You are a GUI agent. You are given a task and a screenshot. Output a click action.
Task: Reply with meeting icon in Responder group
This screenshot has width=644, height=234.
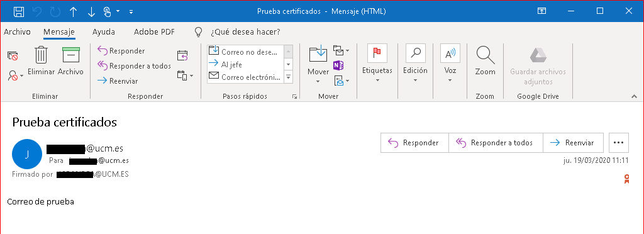[x=182, y=55]
